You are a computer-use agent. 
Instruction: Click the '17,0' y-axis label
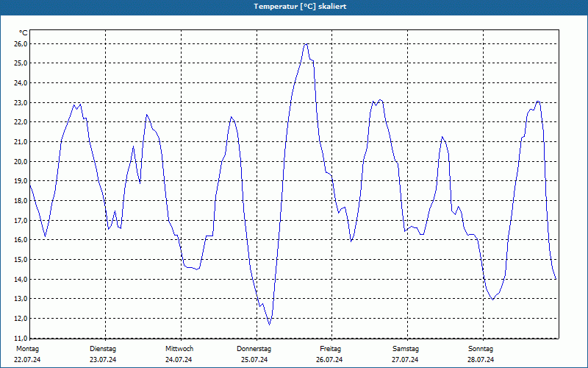(21, 220)
